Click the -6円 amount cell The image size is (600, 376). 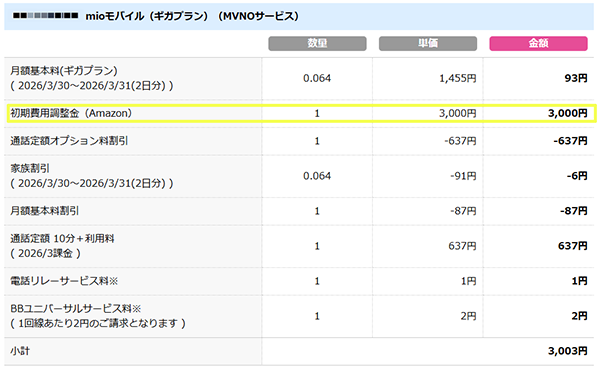[577, 176]
